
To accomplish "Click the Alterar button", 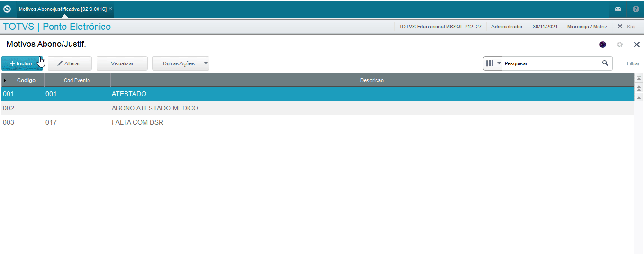I will tap(70, 63).
